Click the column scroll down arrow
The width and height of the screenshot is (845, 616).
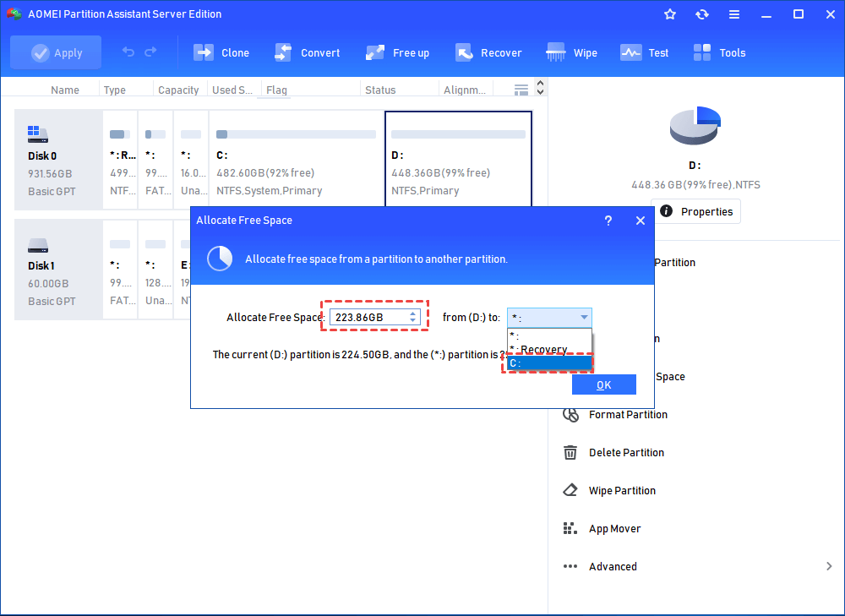click(x=541, y=92)
